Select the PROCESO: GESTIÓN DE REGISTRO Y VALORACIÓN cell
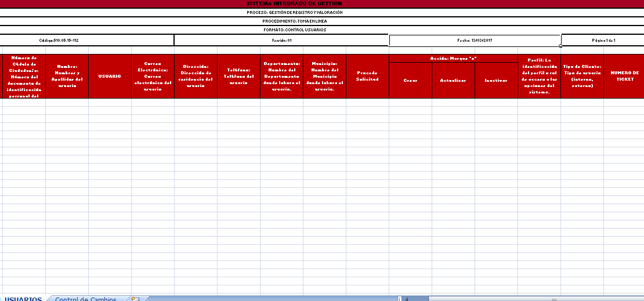 pos(322,12)
